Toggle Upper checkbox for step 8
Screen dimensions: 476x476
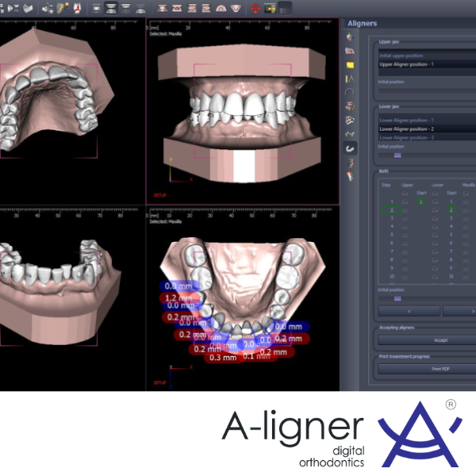point(405,260)
